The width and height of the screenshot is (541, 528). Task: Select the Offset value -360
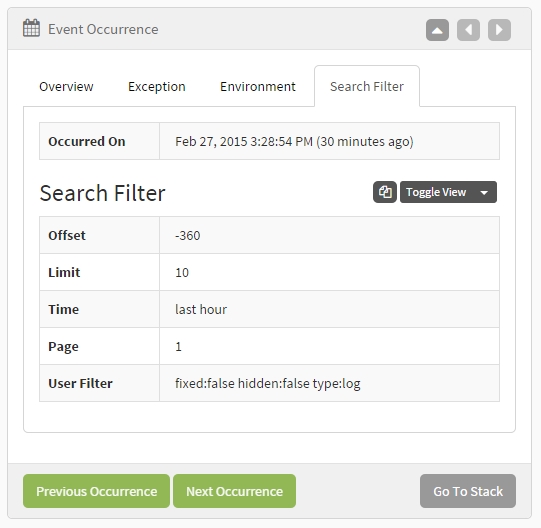[x=188, y=235]
